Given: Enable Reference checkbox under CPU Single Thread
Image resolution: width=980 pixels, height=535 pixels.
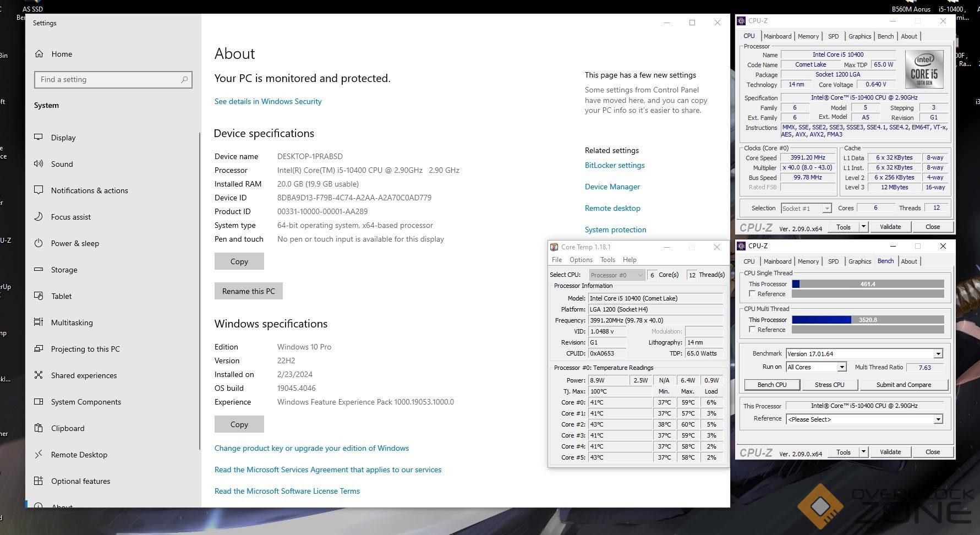Looking at the screenshot, I should click(752, 294).
